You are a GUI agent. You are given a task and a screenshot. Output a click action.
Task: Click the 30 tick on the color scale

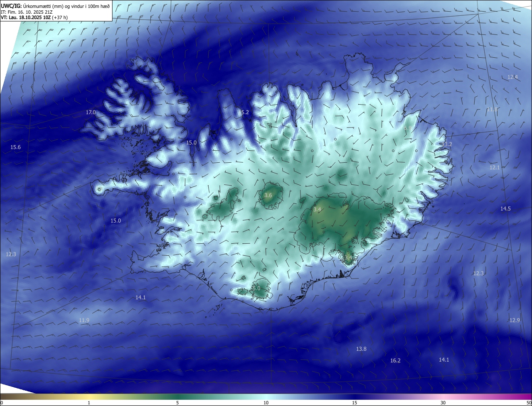pyautogui.click(x=443, y=403)
